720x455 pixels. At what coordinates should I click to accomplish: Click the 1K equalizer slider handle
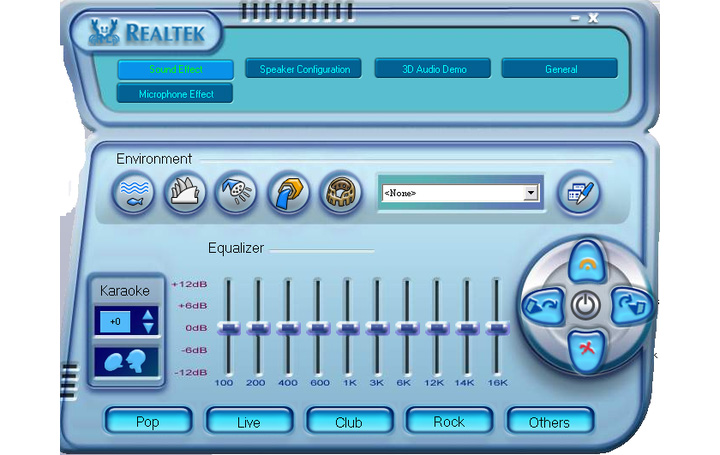347,328
